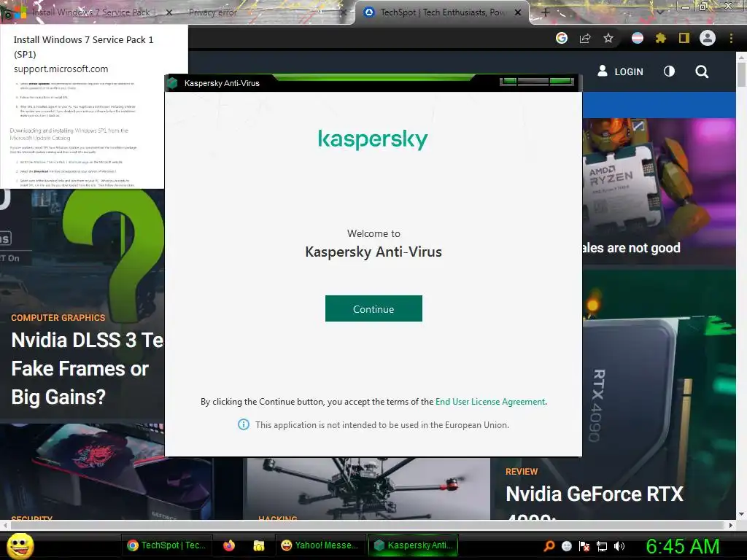Image resolution: width=747 pixels, height=560 pixels.
Task: Open Chrome three-dot menu
Action: point(731,38)
